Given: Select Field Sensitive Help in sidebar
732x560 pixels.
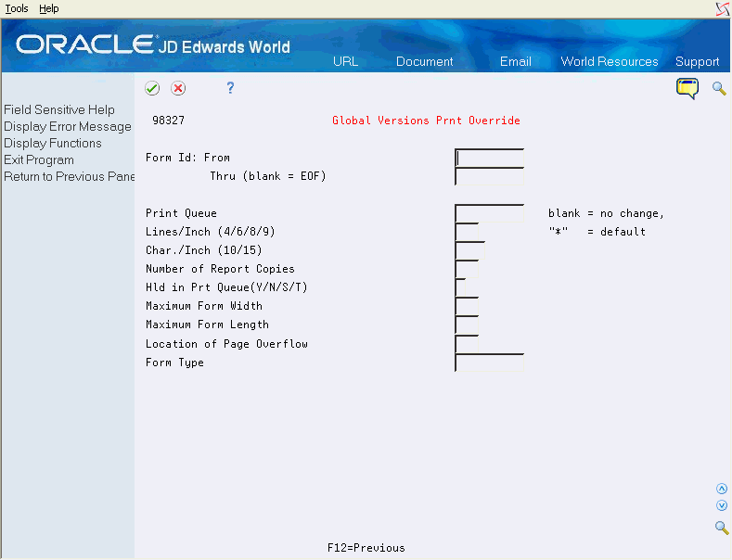Looking at the screenshot, I should click(x=59, y=109).
